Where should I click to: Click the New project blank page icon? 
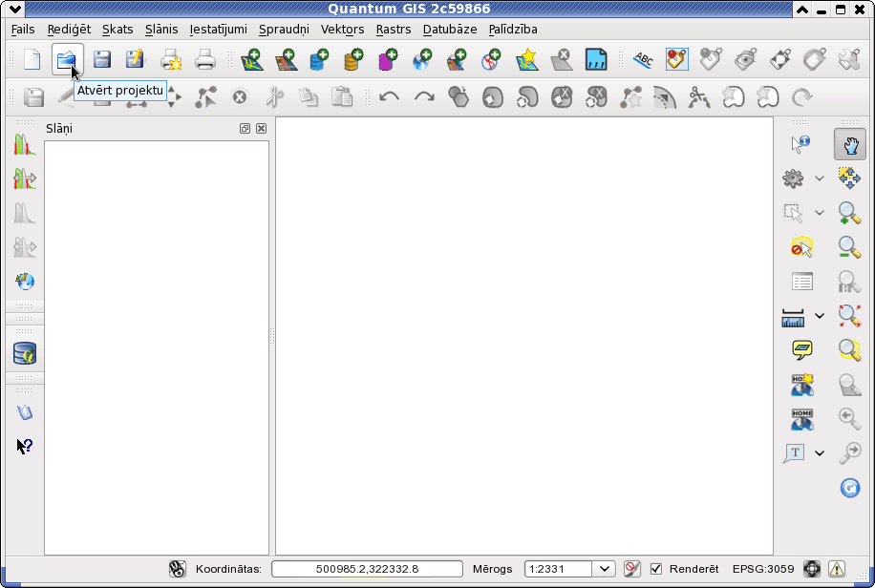coord(32,59)
